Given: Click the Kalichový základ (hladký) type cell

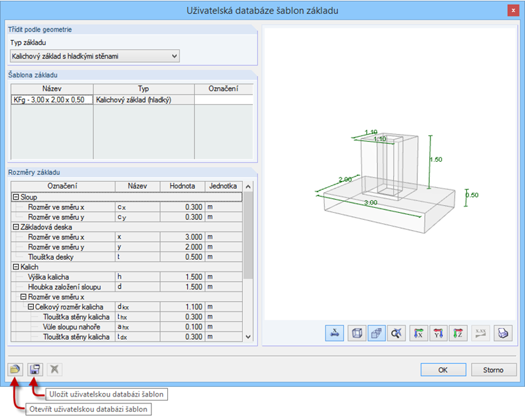Looking at the screenshot, I should click(144, 99).
